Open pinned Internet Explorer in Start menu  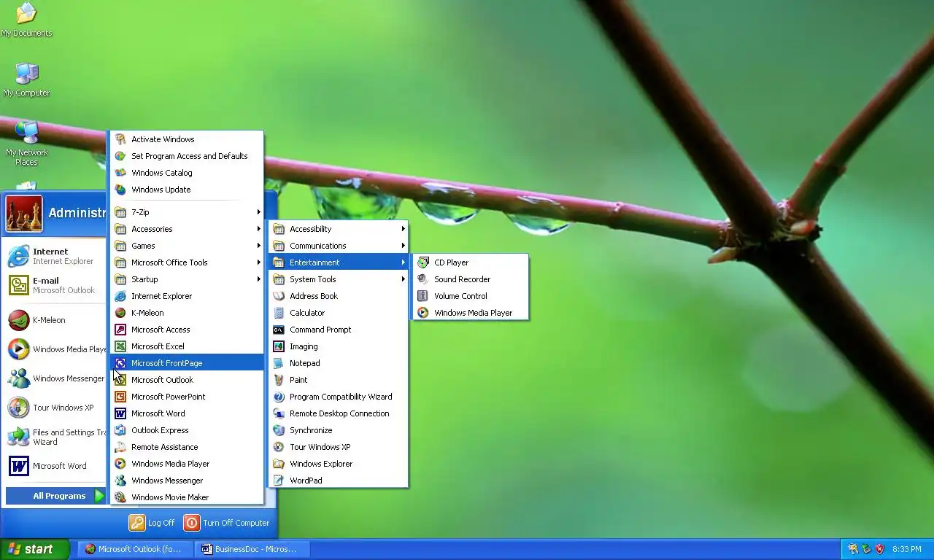coord(55,256)
